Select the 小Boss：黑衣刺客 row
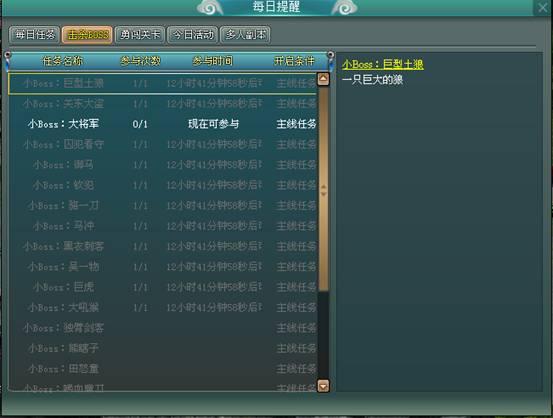The image size is (553, 418). click(x=163, y=246)
